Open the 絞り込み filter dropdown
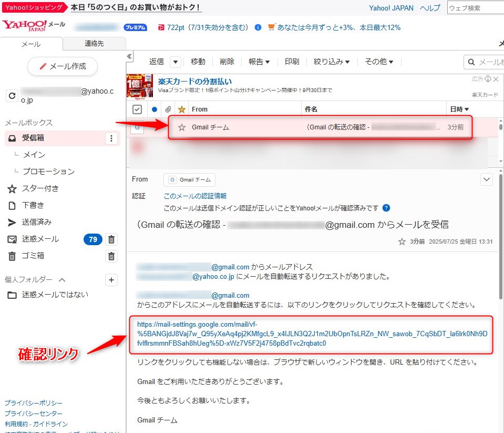This screenshot has height=433, width=504. 332,62
